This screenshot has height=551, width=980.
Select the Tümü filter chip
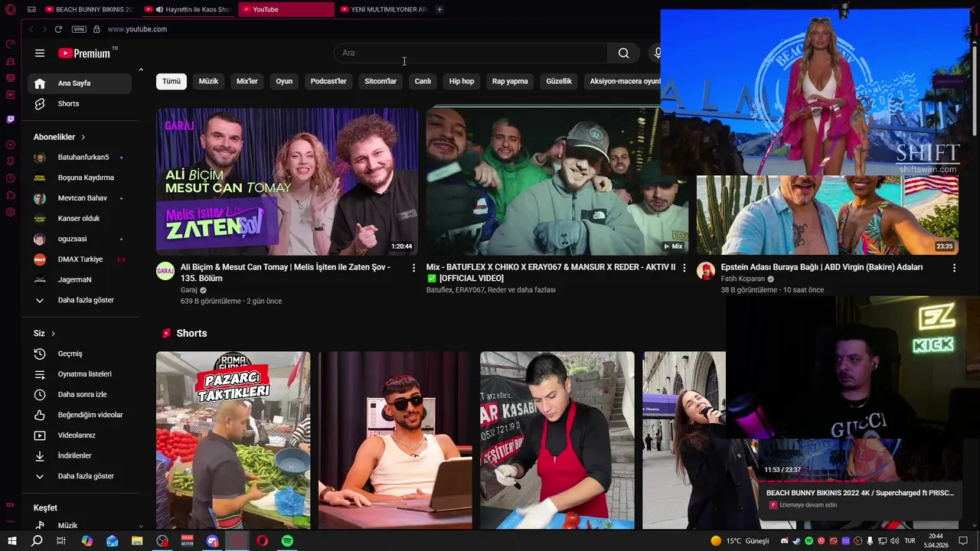click(x=171, y=81)
